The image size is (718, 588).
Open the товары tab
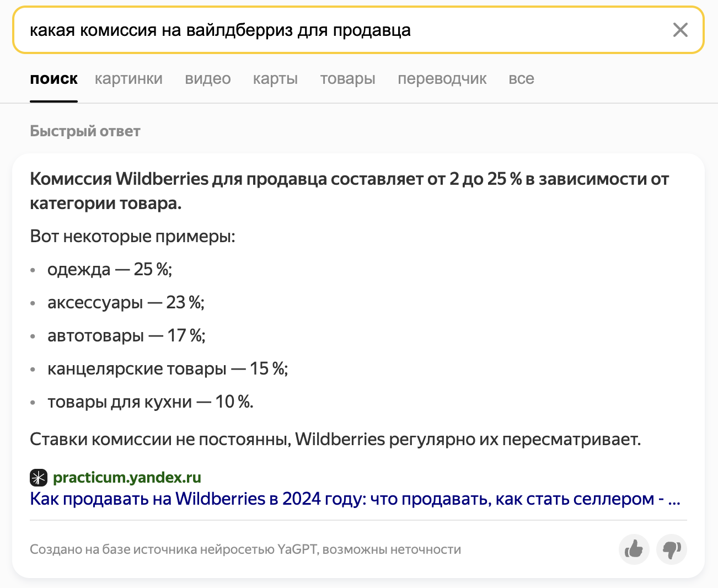pyautogui.click(x=347, y=79)
